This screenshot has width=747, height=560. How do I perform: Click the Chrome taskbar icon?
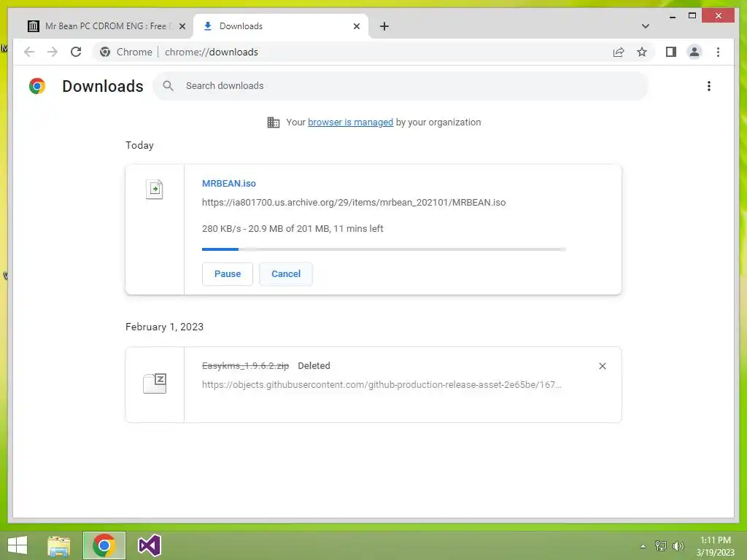[104, 545]
